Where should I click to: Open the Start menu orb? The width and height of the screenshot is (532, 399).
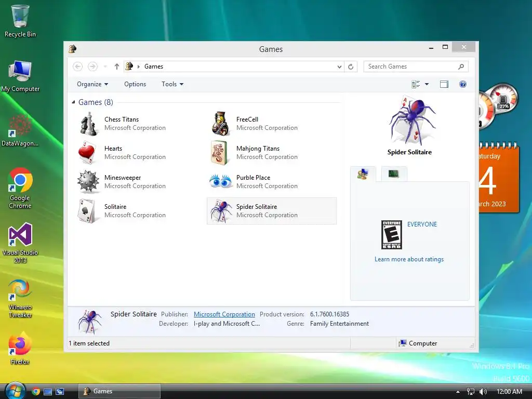pyautogui.click(x=15, y=391)
